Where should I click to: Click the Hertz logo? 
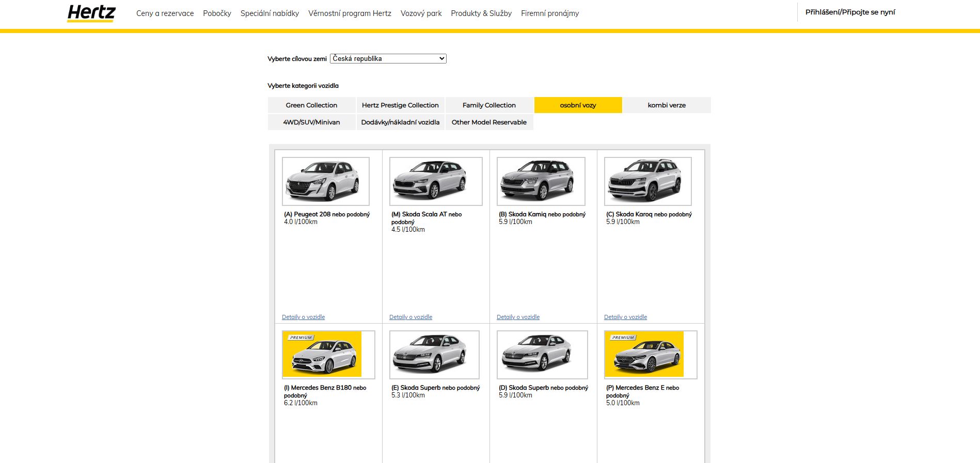pos(91,13)
